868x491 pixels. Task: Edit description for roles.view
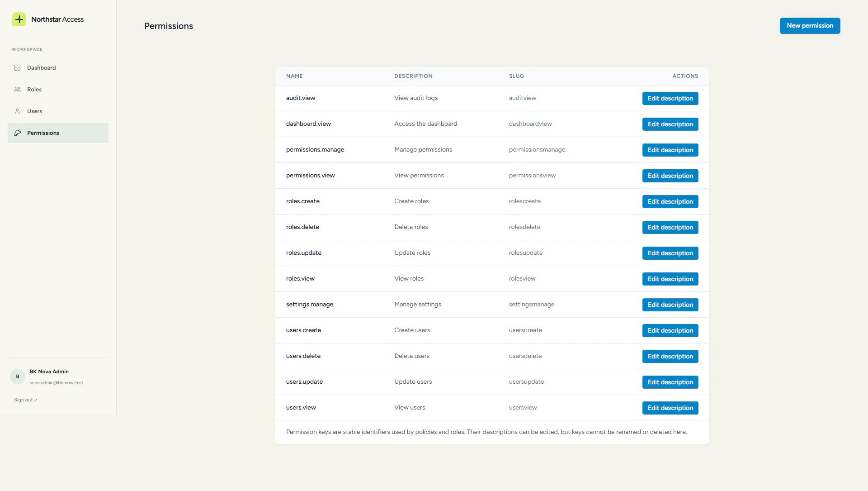[x=670, y=279]
